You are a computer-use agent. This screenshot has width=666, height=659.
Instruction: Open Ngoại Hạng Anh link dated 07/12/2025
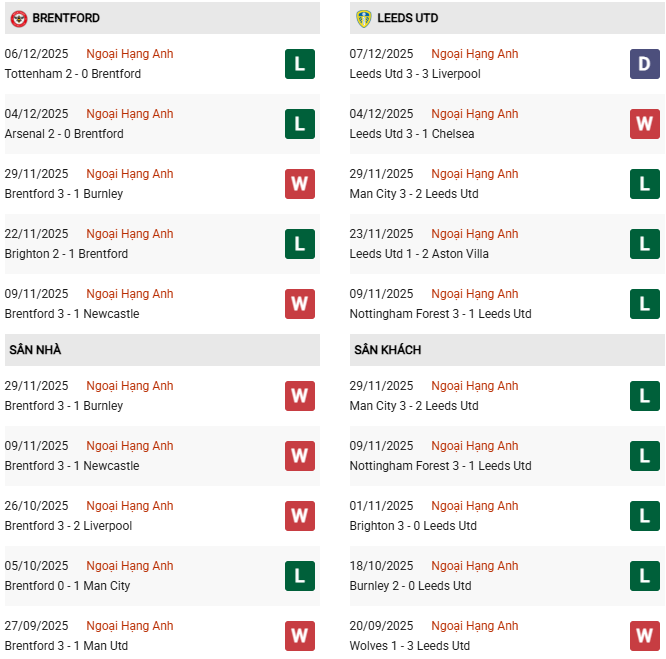click(475, 54)
